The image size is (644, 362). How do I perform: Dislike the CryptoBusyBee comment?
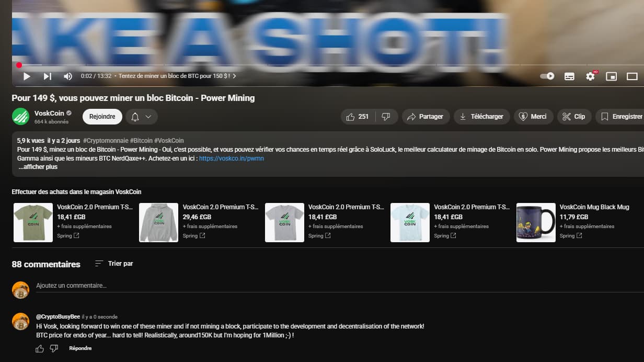click(x=54, y=348)
